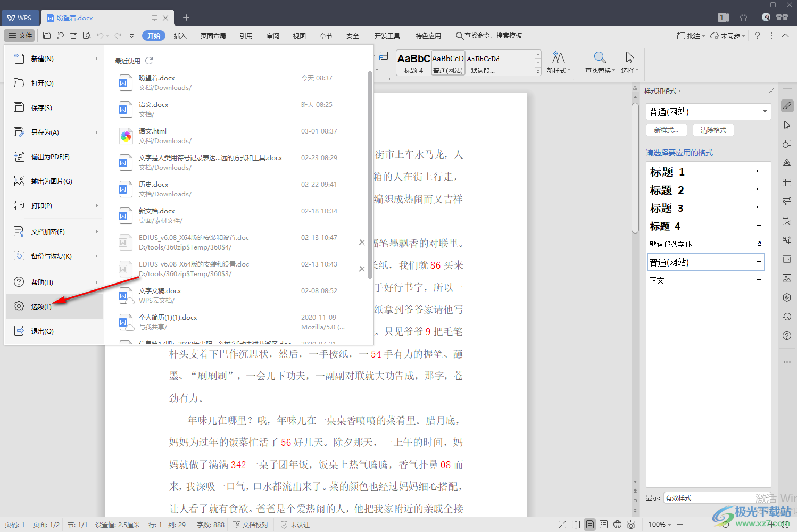Switch to the 视图 View tab
This screenshot has height=532, width=797.
pyautogui.click(x=300, y=36)
